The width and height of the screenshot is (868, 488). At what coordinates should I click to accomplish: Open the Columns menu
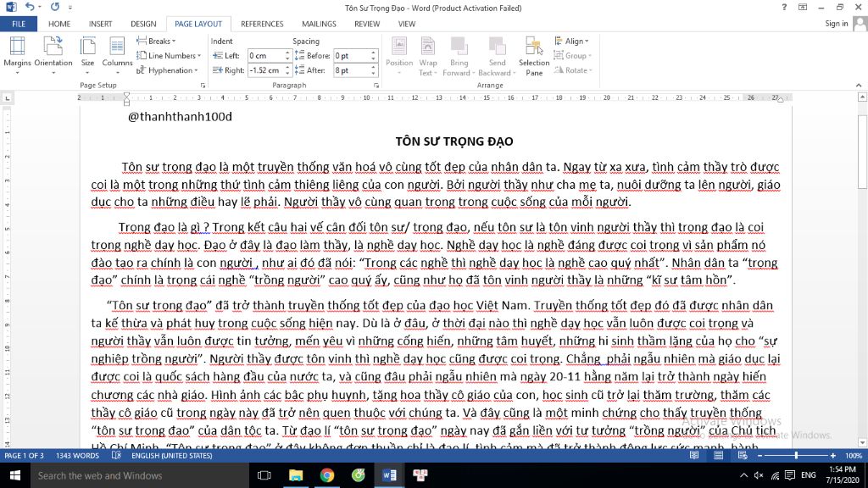pos(117,55)
